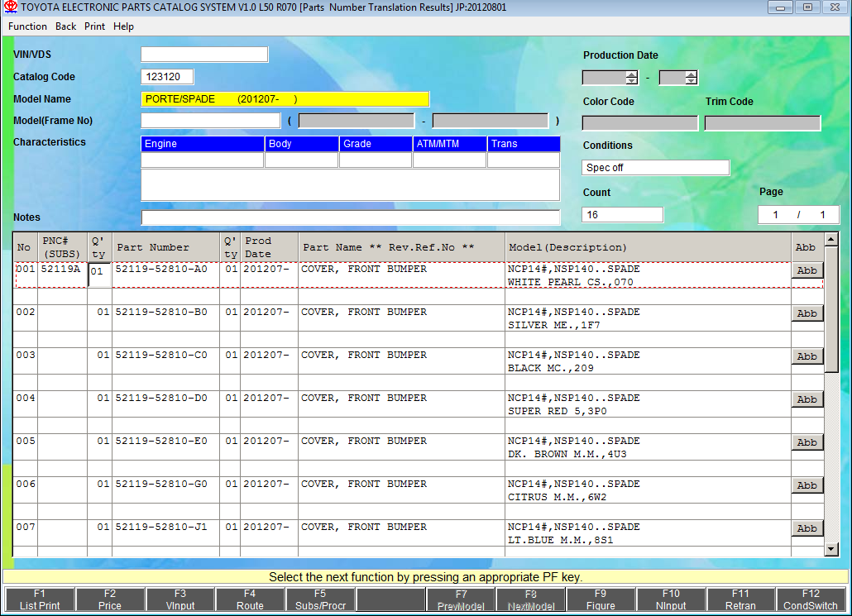Image resolution: width=852 pixels, height=616 pixels.
Task: Click the F3 VInput button
Action: (179, 599)
